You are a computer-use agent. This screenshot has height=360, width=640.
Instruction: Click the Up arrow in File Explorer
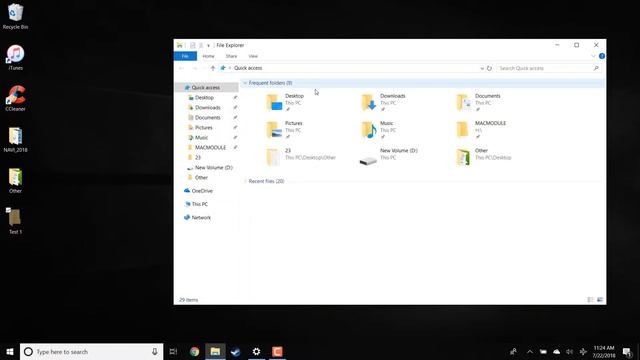click(213, 68)
